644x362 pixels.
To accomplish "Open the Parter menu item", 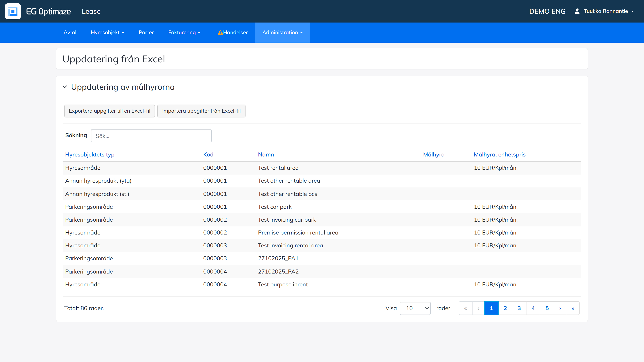I will click(146, 32).
